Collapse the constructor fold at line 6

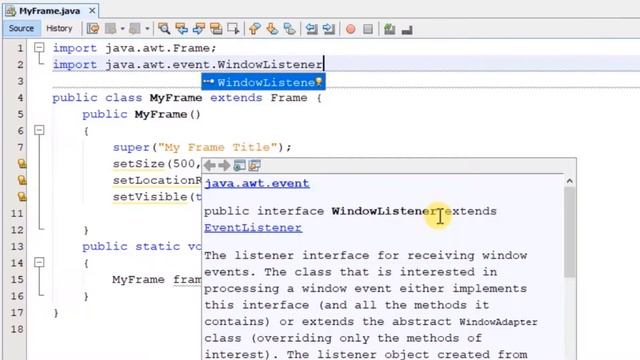click(x=39, y=130)
